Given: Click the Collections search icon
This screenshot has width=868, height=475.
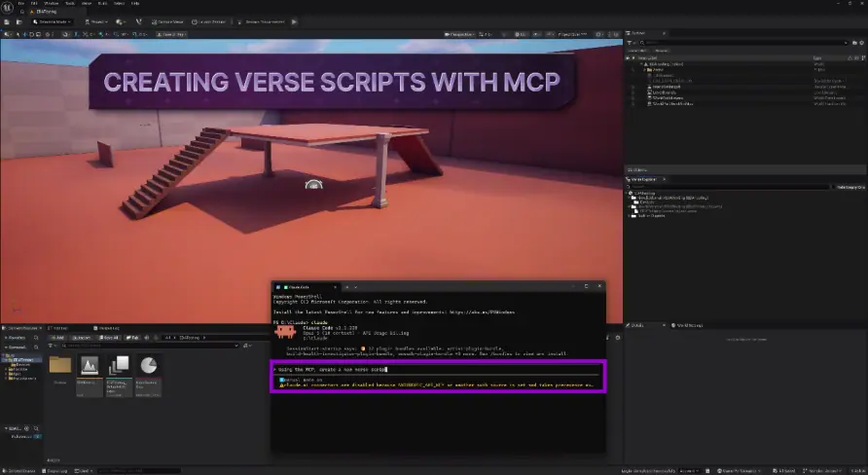Looking at the screenshot, I should (36, 428).
